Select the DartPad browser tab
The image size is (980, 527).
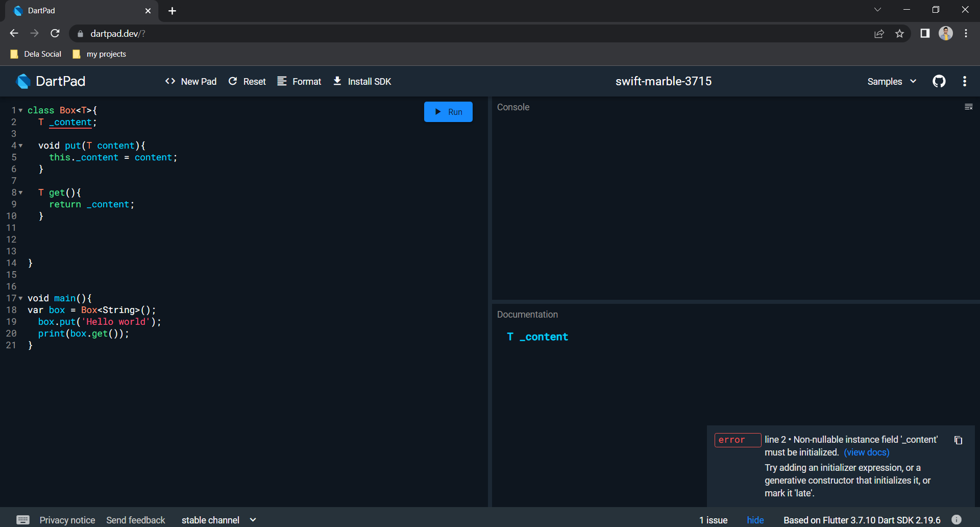click(82, 11)
